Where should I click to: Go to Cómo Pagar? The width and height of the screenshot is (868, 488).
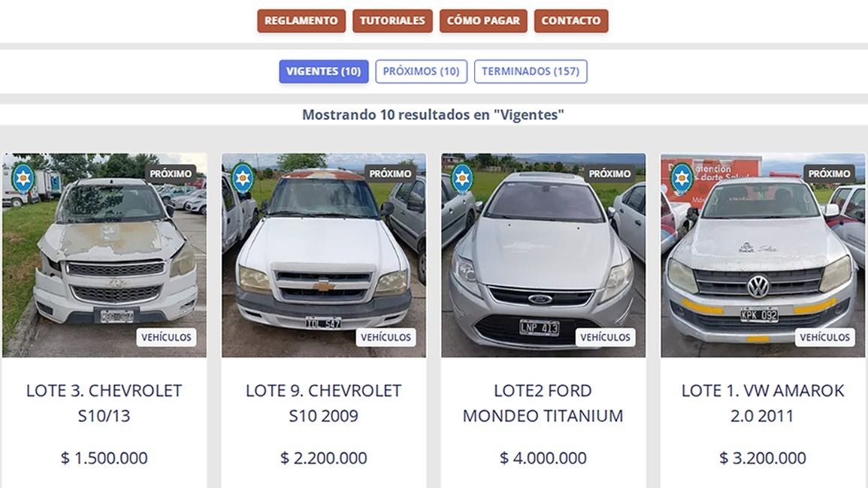(483, 21)
